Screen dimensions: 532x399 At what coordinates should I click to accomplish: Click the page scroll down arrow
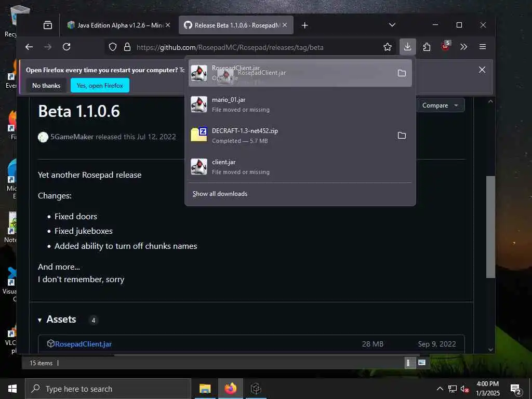(490, 350)
